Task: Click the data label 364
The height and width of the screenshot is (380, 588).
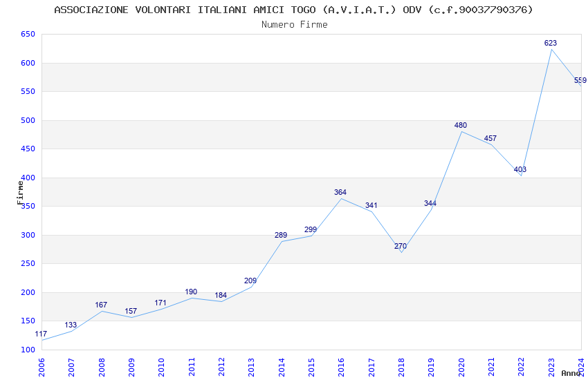Action: [340, 193]
